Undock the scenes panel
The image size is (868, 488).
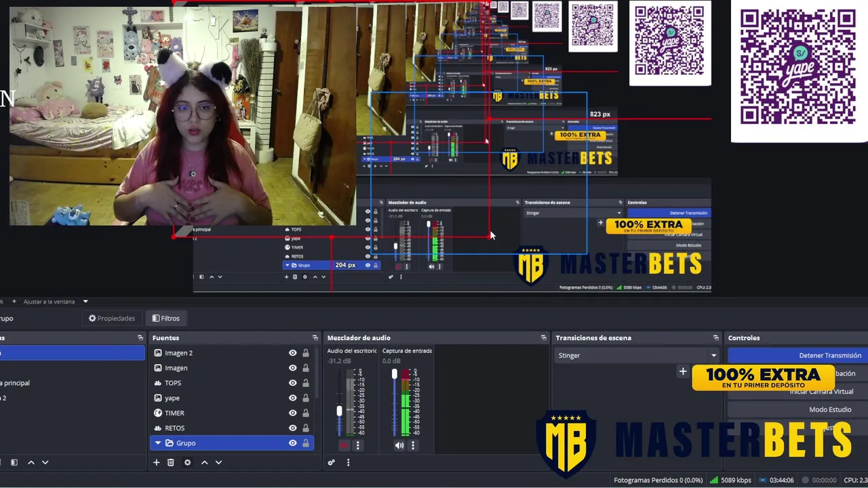point(140,338)
